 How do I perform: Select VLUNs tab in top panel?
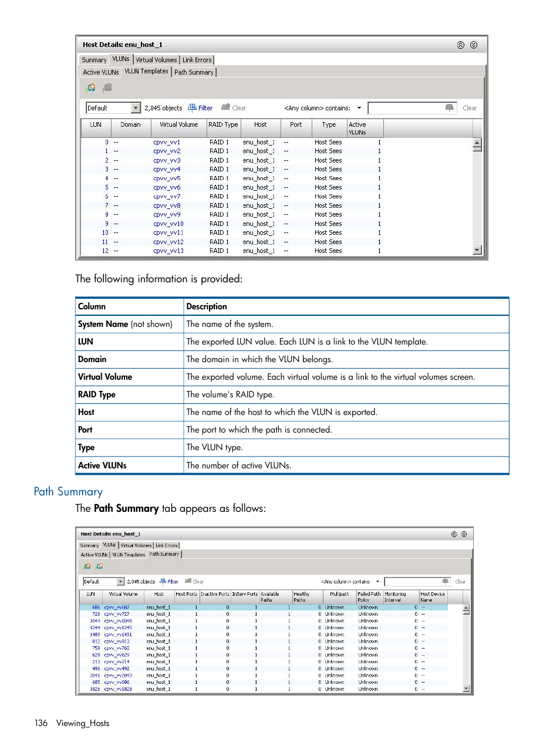click(x=121, y=59)
